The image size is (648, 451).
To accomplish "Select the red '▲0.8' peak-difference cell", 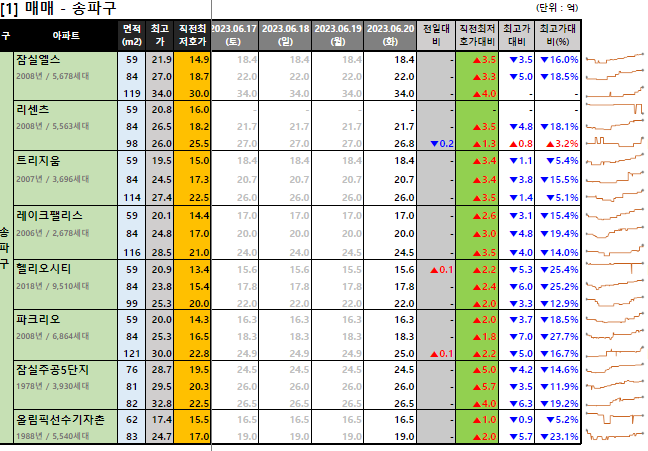I will click(521, 143).
